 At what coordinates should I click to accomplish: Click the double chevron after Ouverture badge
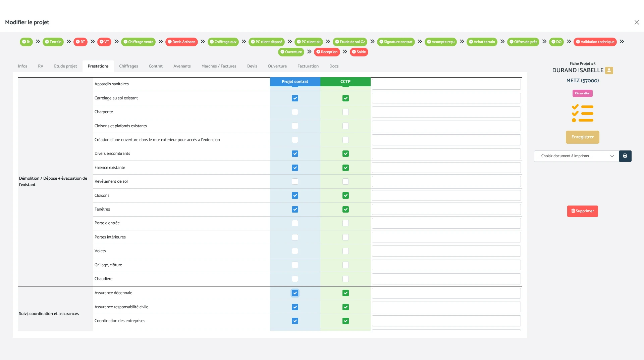(x=309, y=52)
